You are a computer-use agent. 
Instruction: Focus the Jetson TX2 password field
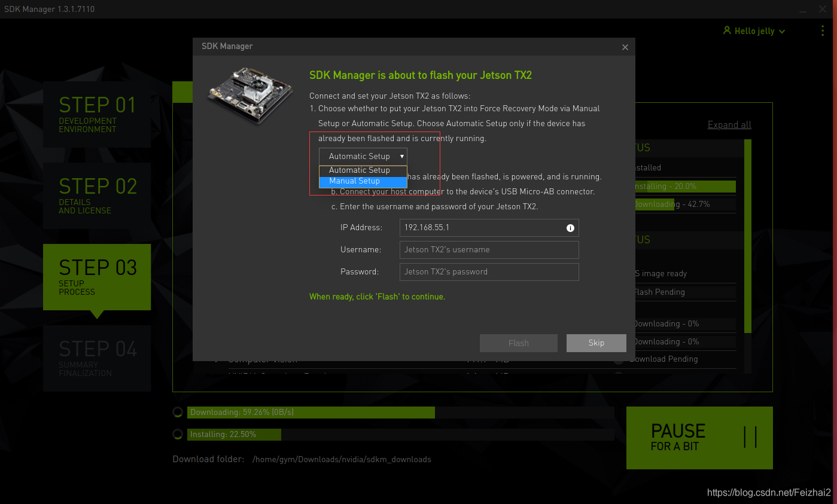(489, 272)
